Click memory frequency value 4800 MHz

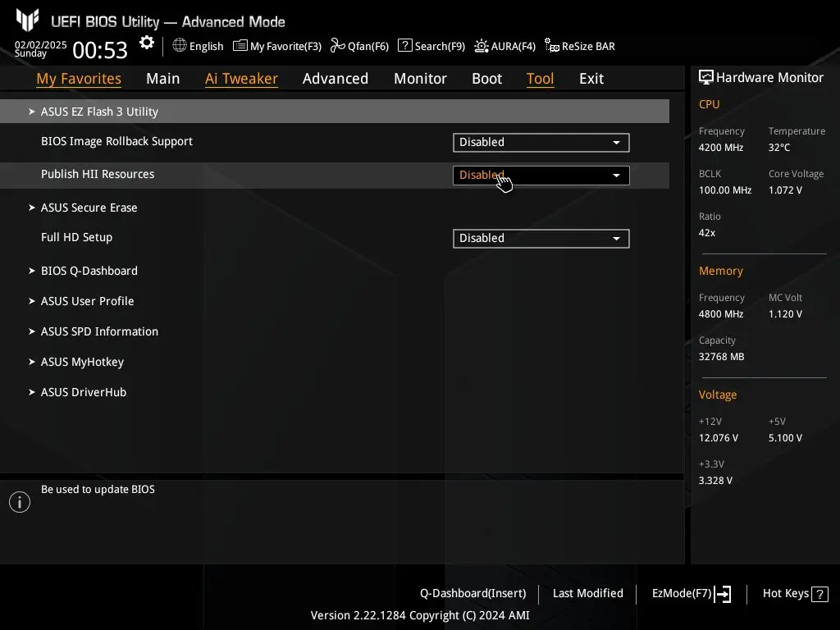(721, 314)
